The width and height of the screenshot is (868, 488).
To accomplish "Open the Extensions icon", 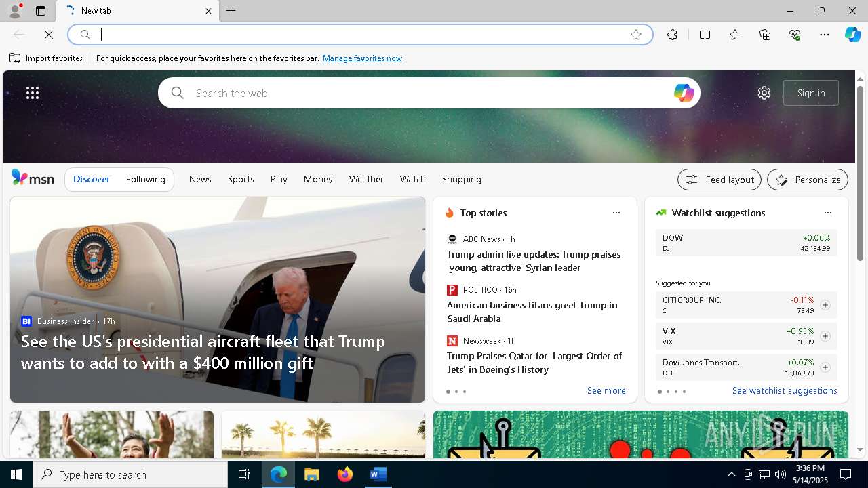I will [672, 35].
